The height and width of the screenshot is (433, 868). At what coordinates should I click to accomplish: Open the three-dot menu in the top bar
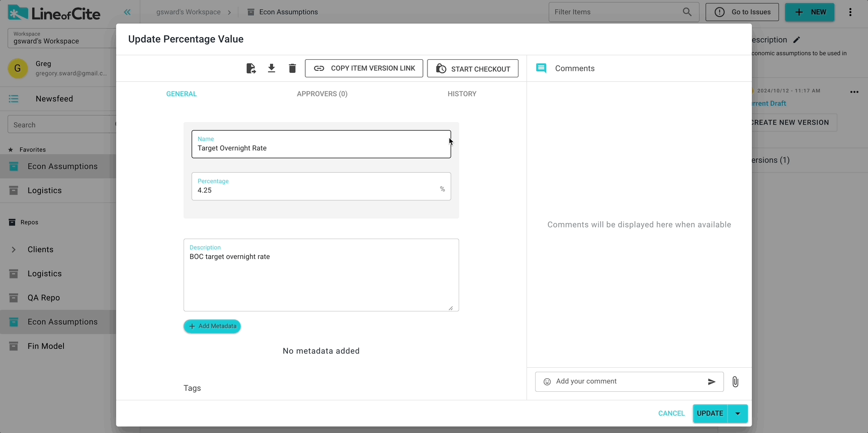coord(850,12)
